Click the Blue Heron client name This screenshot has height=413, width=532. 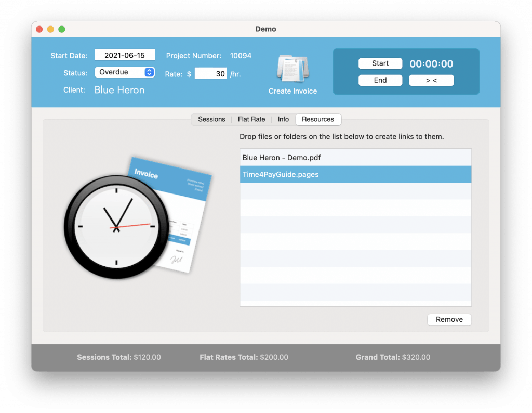coord(119,90)
